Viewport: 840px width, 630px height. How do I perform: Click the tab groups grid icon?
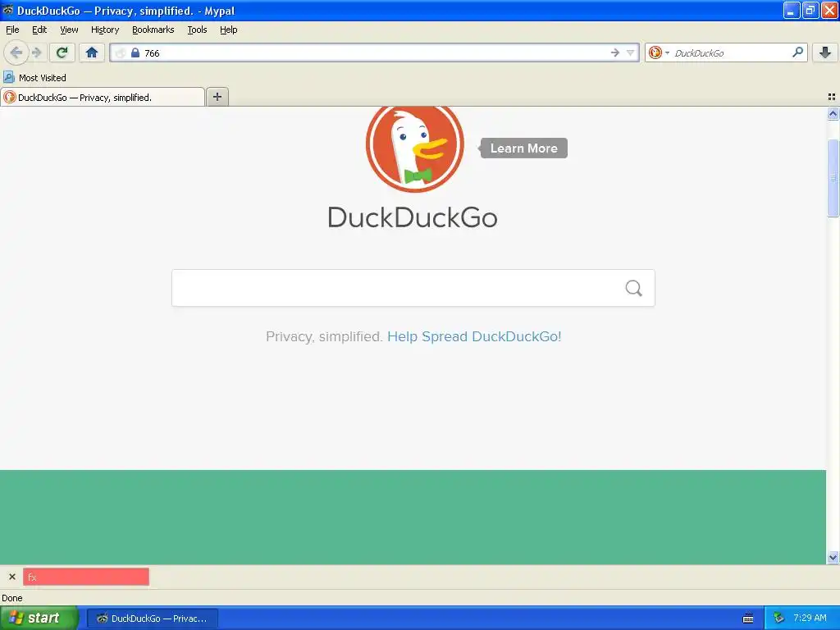[832, 97]
